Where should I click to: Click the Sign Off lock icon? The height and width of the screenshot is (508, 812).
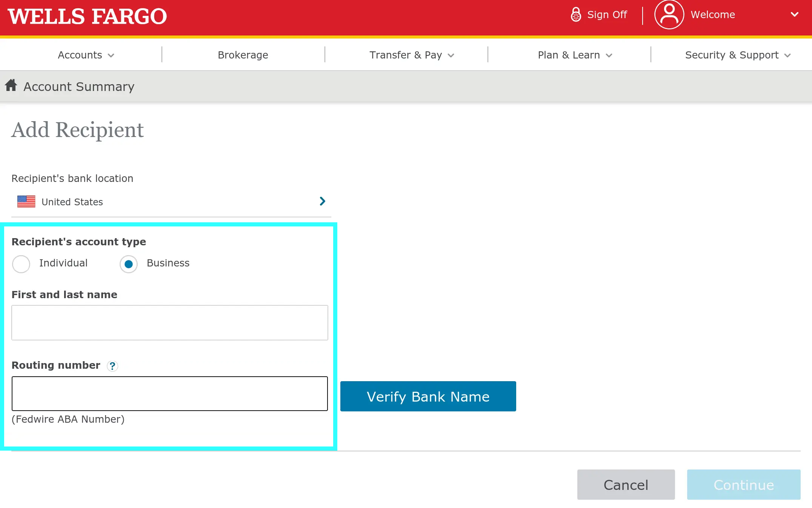coord(576,15)
